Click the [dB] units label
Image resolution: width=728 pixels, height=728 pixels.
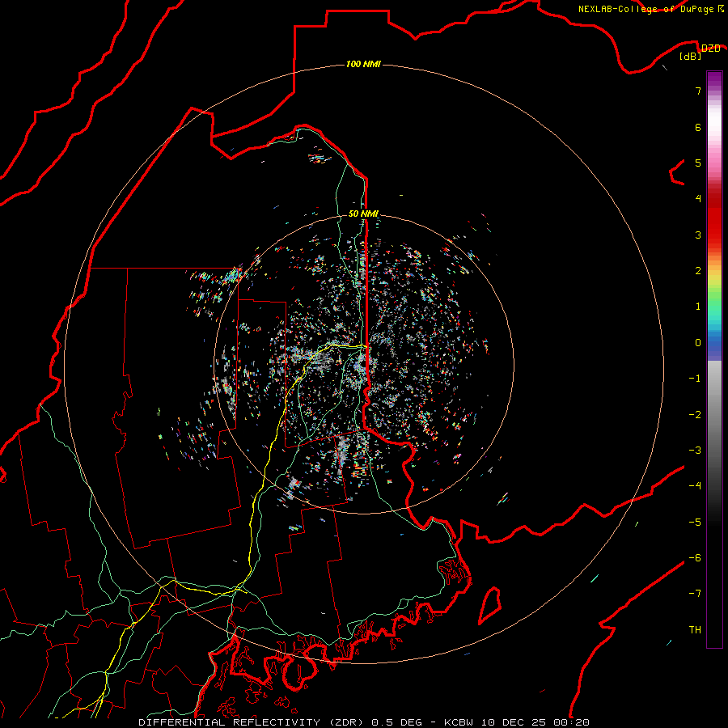coord(691,57)
